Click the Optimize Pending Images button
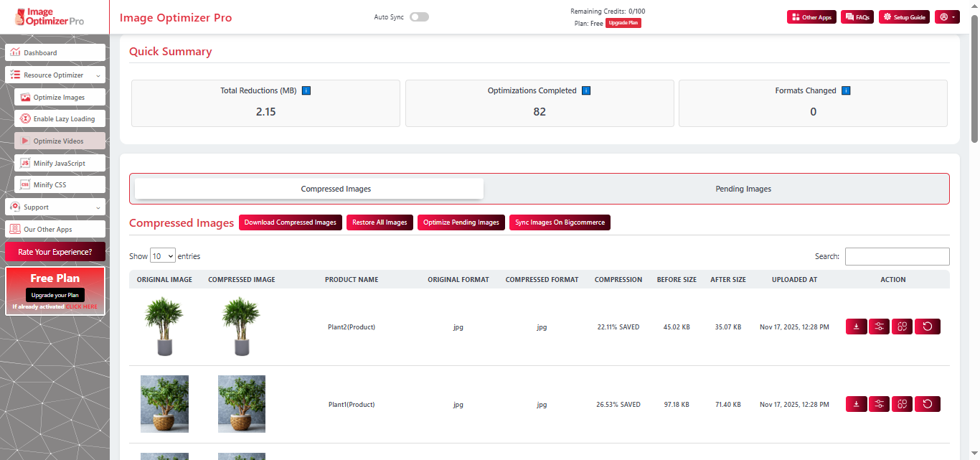 point(461,222)
